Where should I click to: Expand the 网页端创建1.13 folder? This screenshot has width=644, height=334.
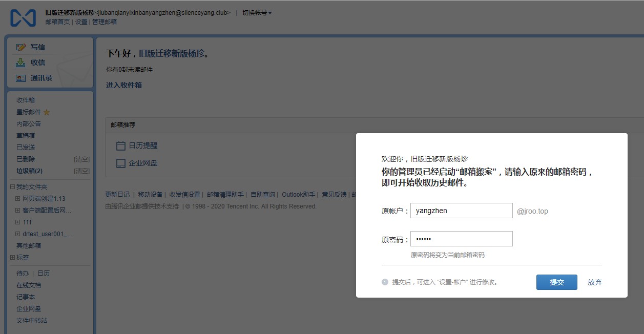18,199
